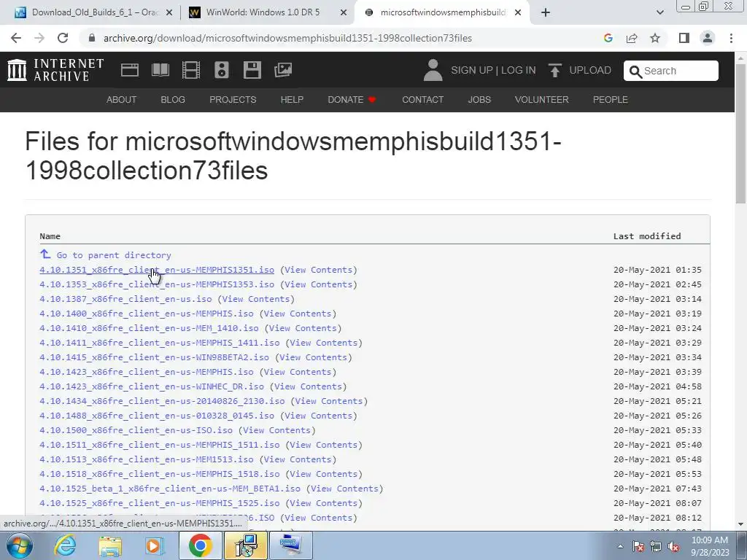Viewport: 747px width, 560px height.
Task: Open Chrome three-dot menu
Action: pos(731,38)
